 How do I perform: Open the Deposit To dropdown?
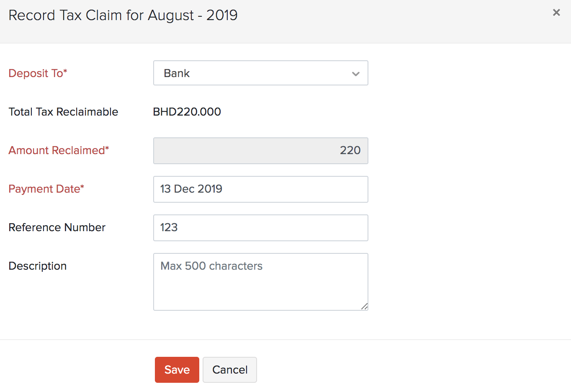pyautogui.click(x=260, y=73)
